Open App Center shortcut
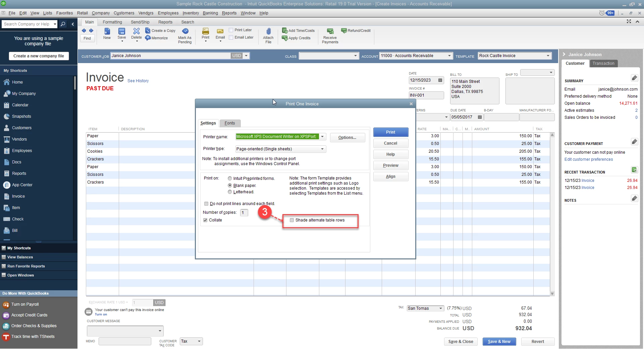The width and height of the screenshot is (644, 349). tap(22, 185)
